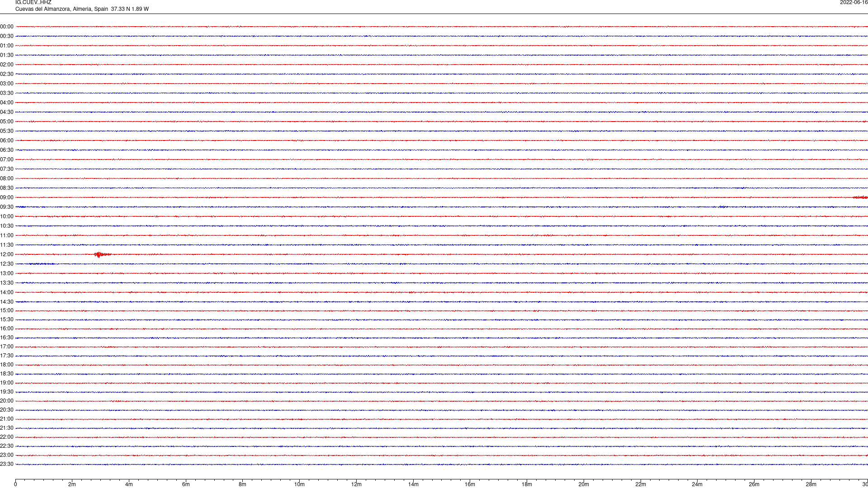Click the 14m axis tick label

pos(413,484)
